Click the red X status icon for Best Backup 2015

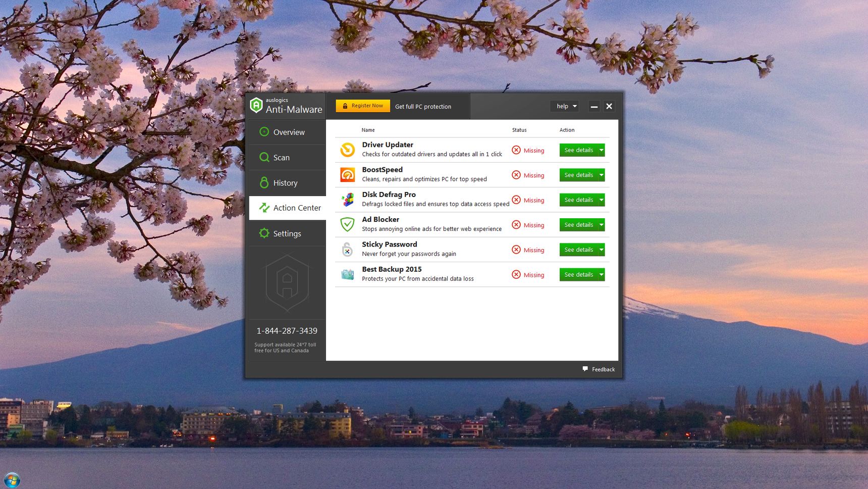click(516, 274)
